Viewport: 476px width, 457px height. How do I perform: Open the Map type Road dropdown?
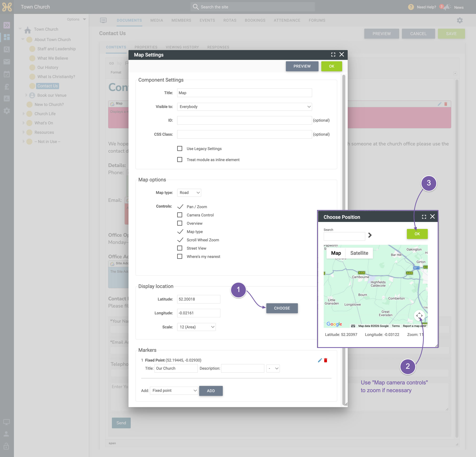[x=189, y=193]
